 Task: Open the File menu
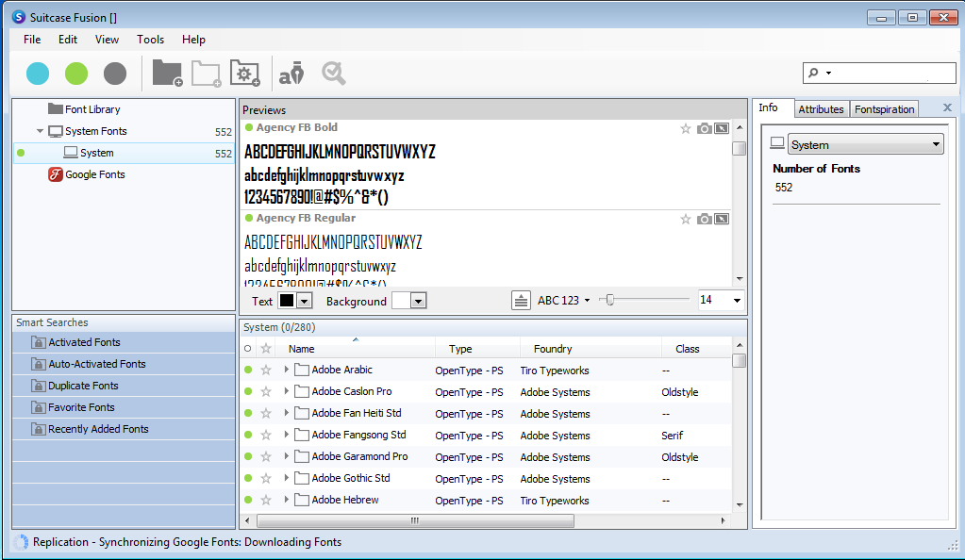coord(32,40)
